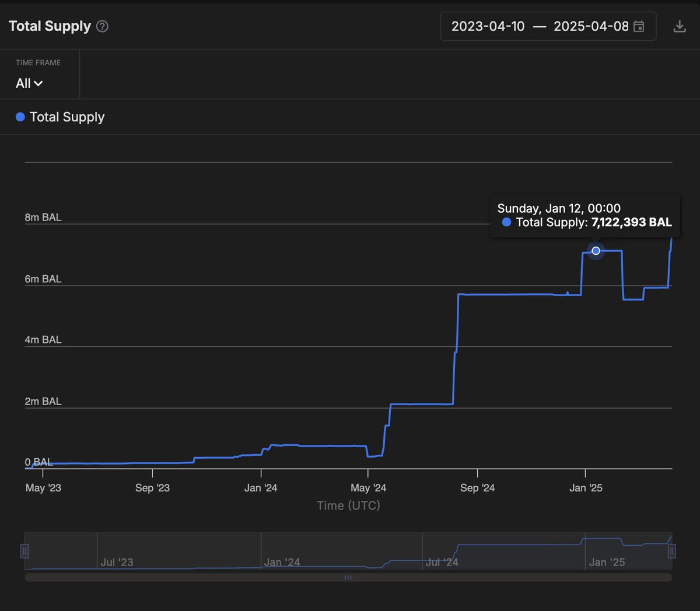The height and width of the screenshot is (611, 700).
Task: Click the horizontal navigator scrollbar
Action: click(x=348, y=577)
